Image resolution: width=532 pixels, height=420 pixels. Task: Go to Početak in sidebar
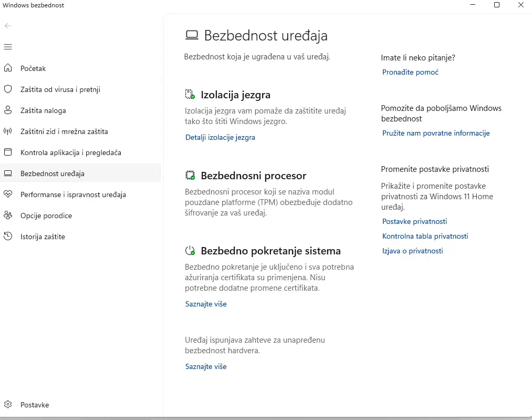tap(80, 68)
